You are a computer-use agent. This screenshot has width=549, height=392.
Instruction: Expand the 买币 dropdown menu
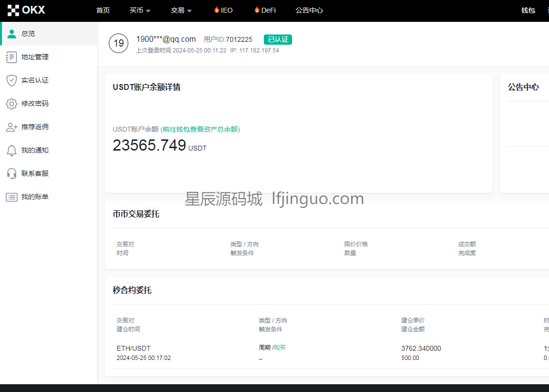pyautogui.click(x=140, y=10)
